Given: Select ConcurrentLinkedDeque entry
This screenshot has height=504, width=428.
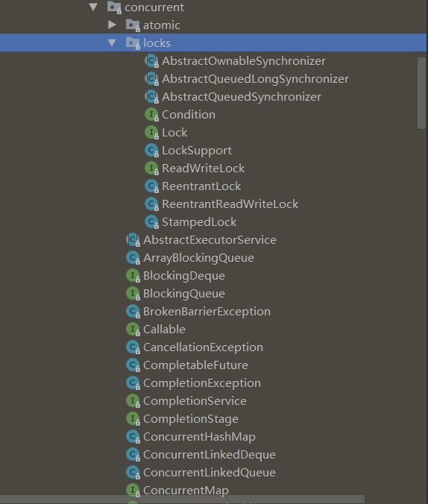Looking at the screenshot, I should click(210, 455).
